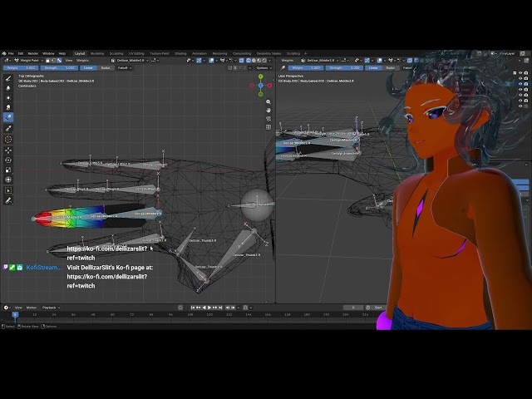Toggle camera view icon in left viewport
This screenshot has width=532, height=399.
coord(268,119)
